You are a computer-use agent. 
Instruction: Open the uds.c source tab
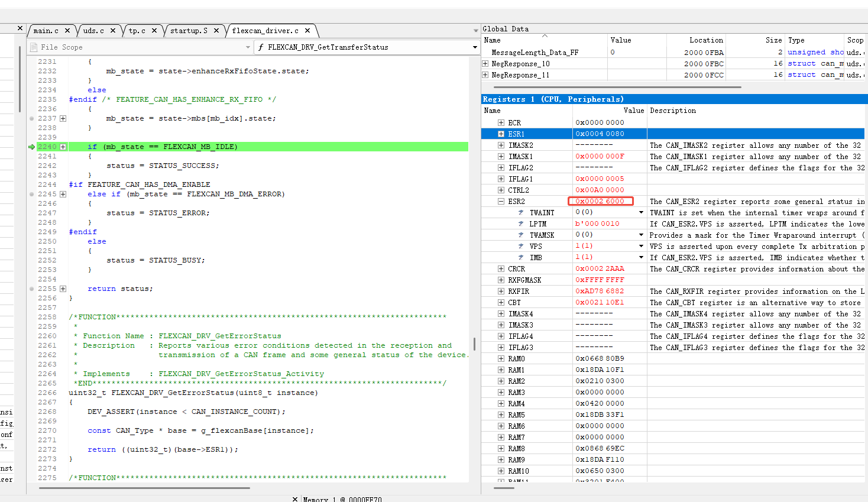point(93,31)
